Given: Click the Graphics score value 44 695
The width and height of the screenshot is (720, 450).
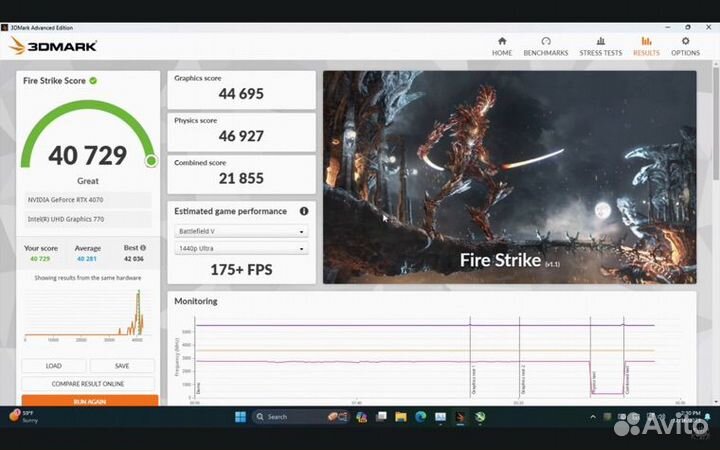Looking at the screenshot, I should pyautogui.click(x=241, y=94).
